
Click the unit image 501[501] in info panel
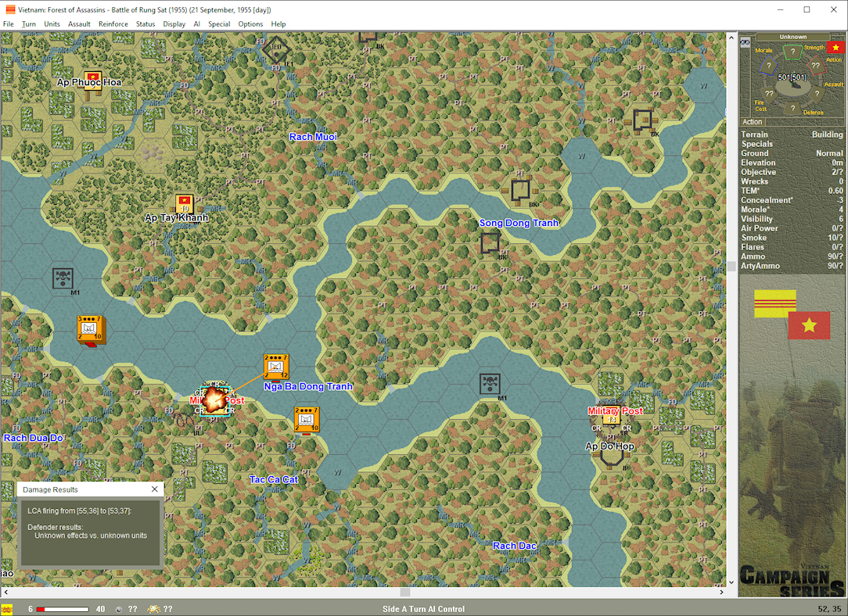pyautogui.click(x=792, y=82)
